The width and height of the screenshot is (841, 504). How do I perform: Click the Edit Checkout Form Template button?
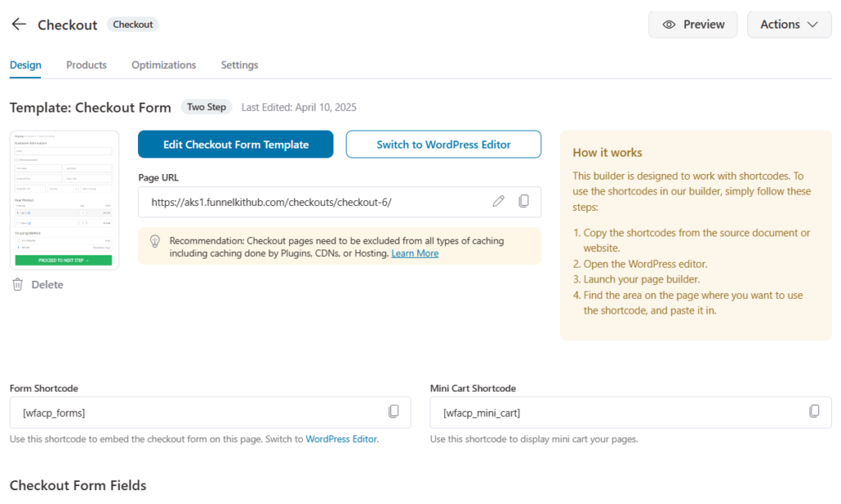point(235,144)
